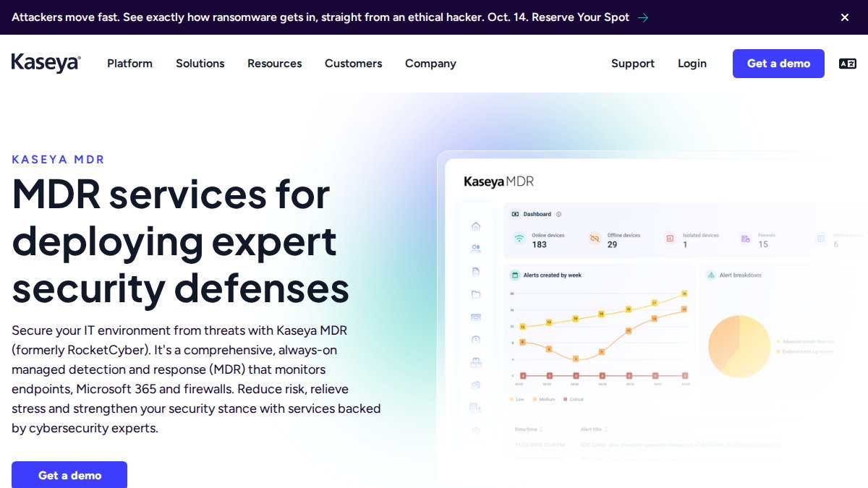Open the language selector icon
The height and width of the screenshot is (488, 868).
847,64
